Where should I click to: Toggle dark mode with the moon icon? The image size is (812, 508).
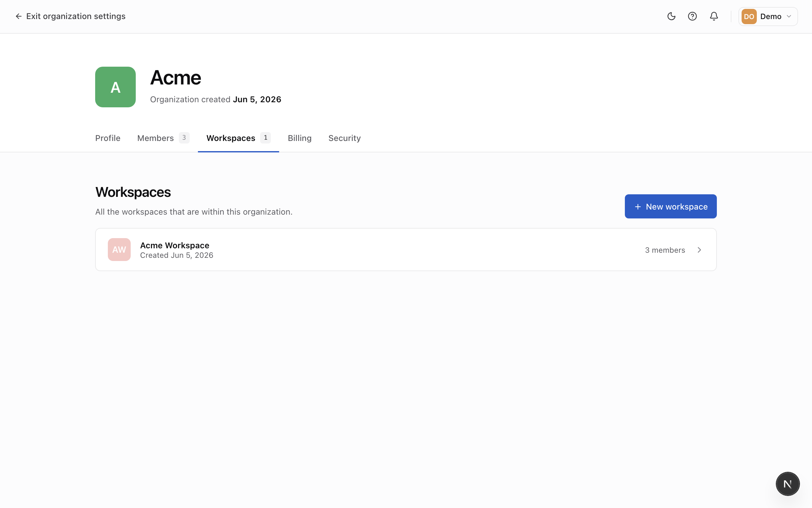coord(671,16)
